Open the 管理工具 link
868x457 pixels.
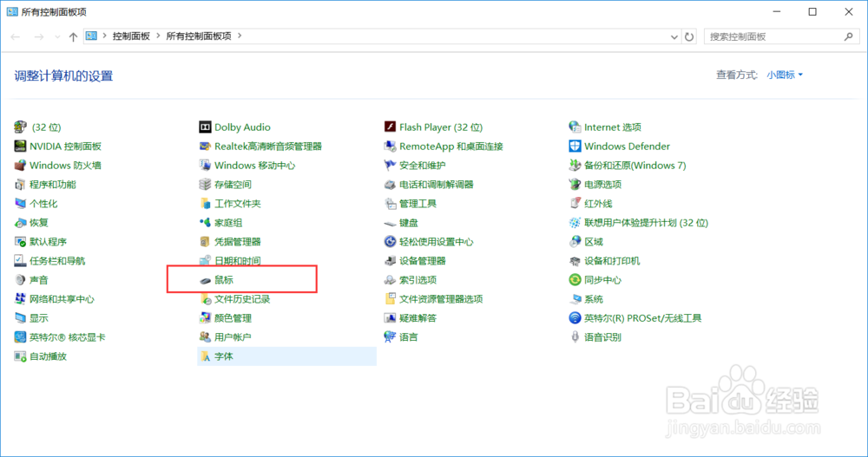pos(418,204)
